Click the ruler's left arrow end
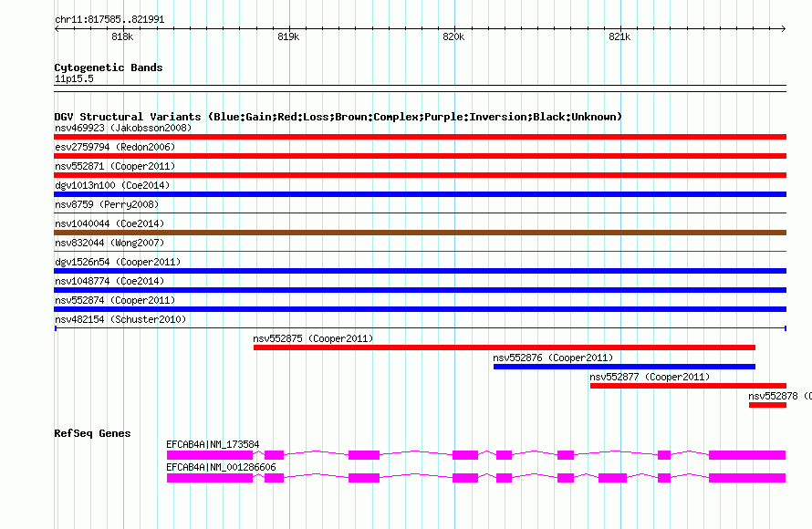812x529 pixels. click(57, 28)
